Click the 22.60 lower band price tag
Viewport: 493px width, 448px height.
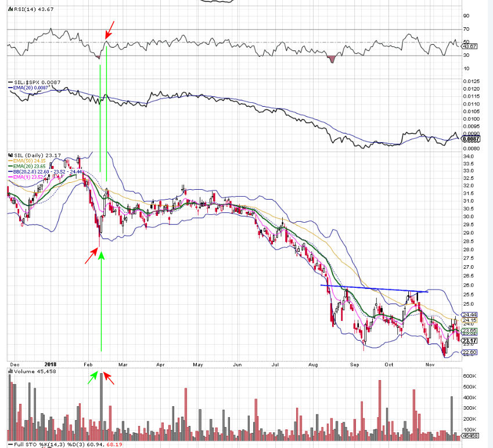pos(469,352)
